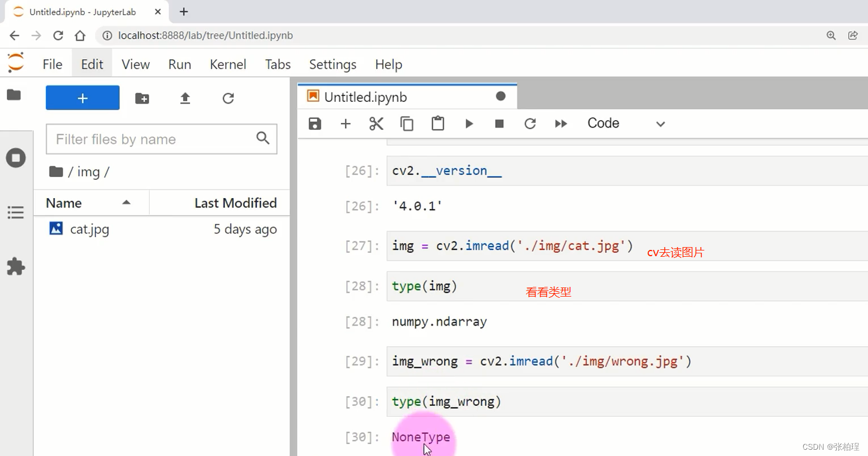868x456 pixels.
Task: Click the type(img) code cell
Action: 627,286
